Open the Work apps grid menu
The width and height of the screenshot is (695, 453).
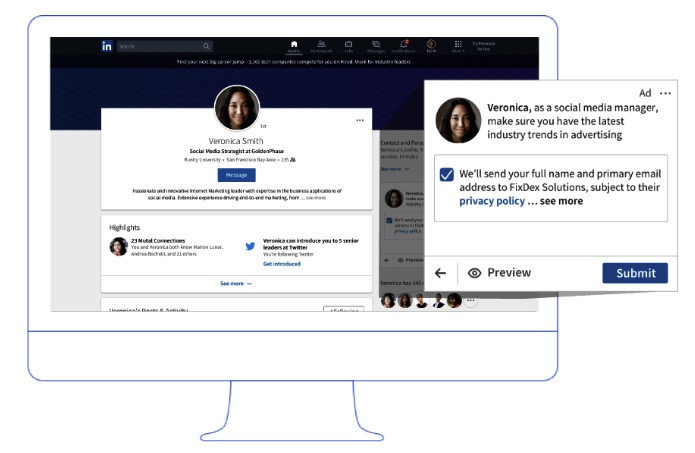(458, 46)
